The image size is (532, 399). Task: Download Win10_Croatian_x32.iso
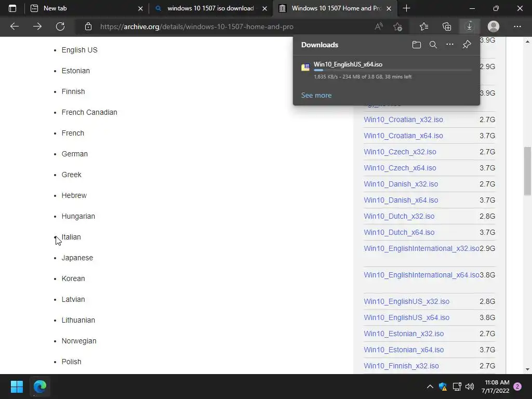click(403, 119)
